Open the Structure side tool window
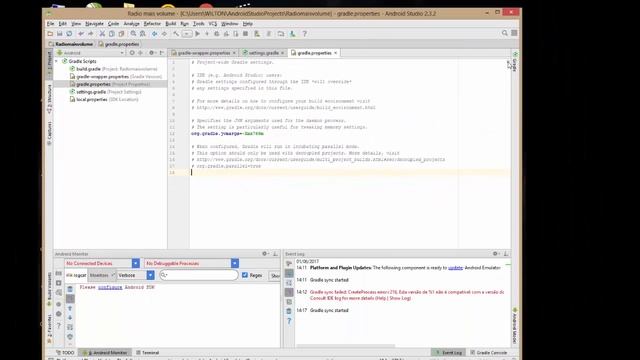Viewport: 640px width, 360px height. [49, 99]
